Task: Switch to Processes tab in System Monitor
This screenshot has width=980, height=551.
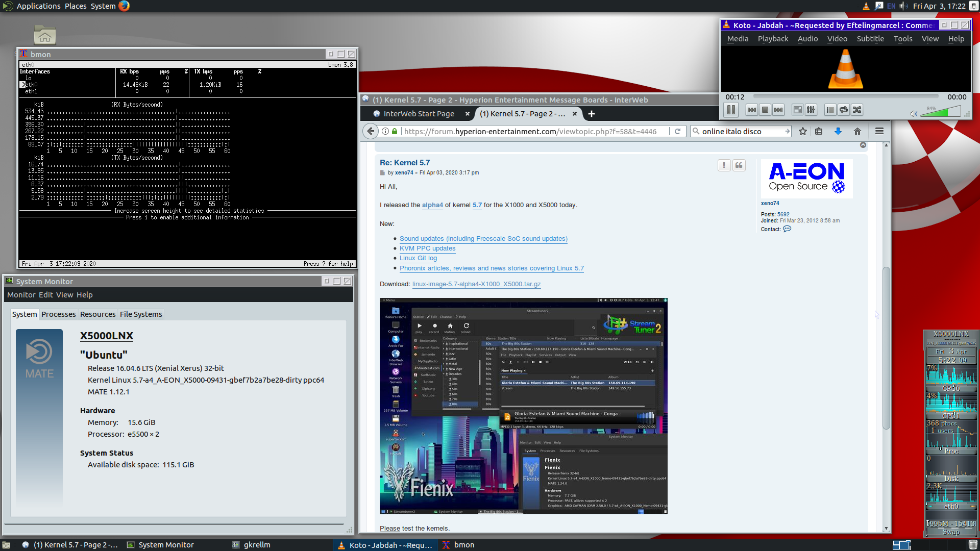Action: 58,314
